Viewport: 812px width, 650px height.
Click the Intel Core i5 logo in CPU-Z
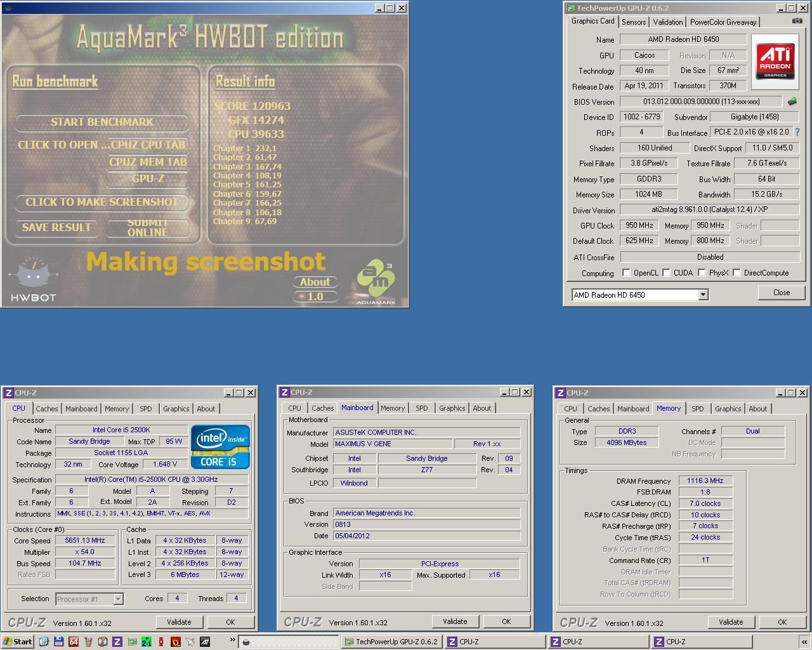(x=220, y=448)
